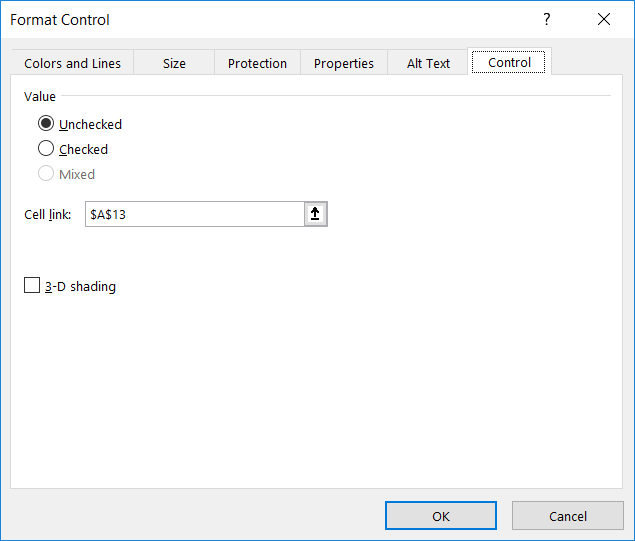Click the Value group heading
Viewport: 635px width, 541px height.
point(40,96)
